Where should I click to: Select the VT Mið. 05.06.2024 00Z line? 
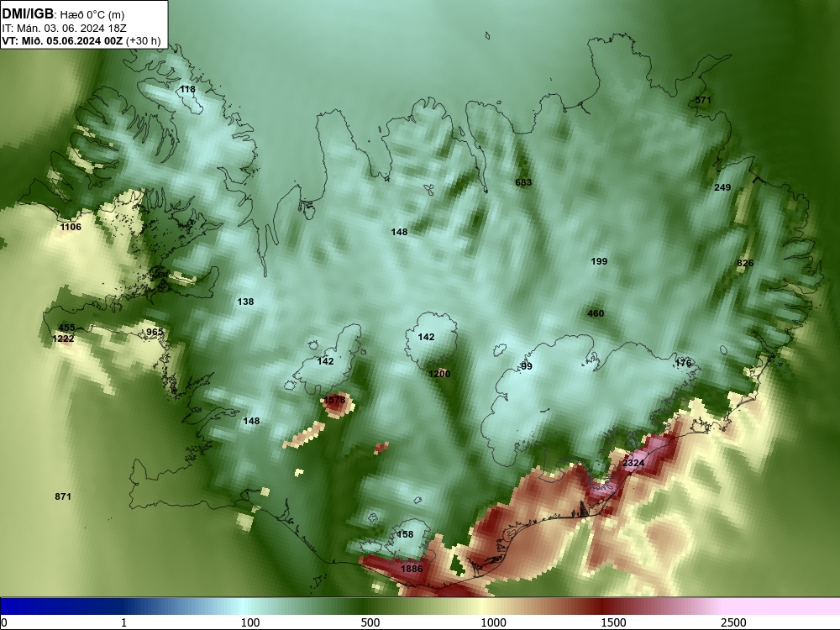pyautogui.click(x=81, y=40)
